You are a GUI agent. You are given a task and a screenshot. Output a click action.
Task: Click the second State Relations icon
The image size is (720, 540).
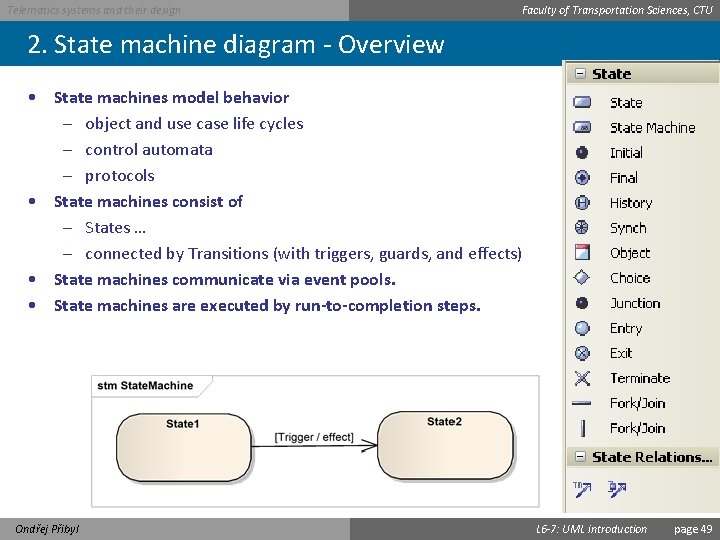[x=617, y=489]
